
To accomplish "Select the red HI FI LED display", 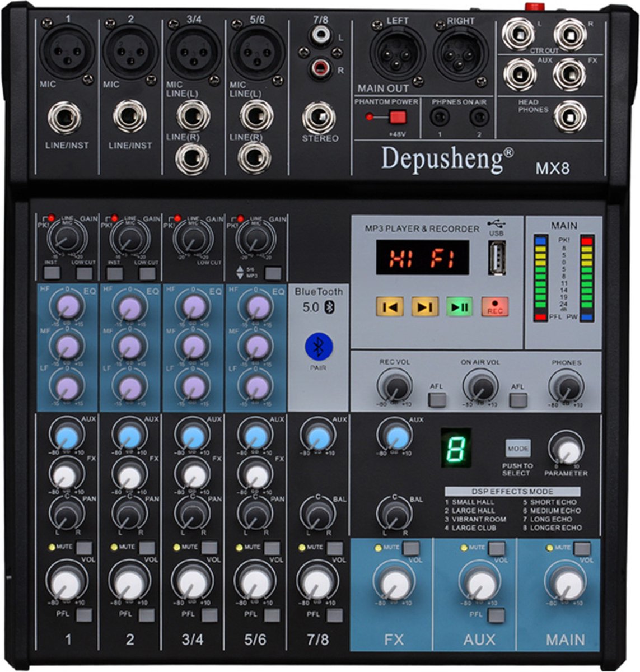I will click(423, 258).
